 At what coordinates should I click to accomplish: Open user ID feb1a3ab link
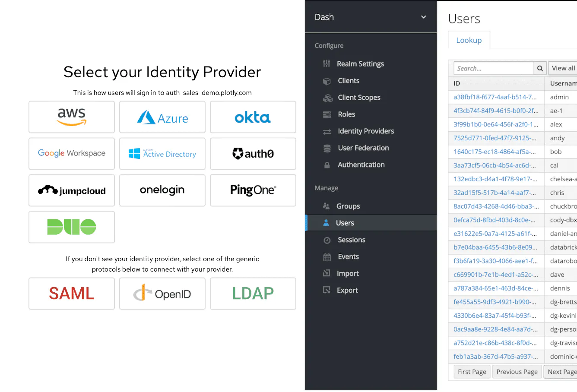tap(495, 357)
